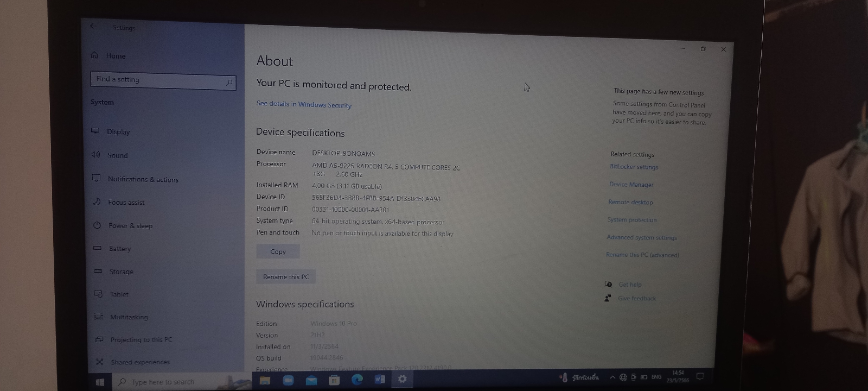Open Remote desktop link
The width and height of the screenshot is (868, 391).
630,202
